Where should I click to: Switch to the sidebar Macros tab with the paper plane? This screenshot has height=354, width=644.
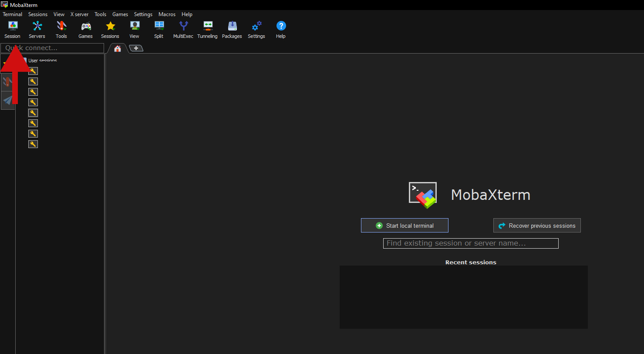[7, 100]
